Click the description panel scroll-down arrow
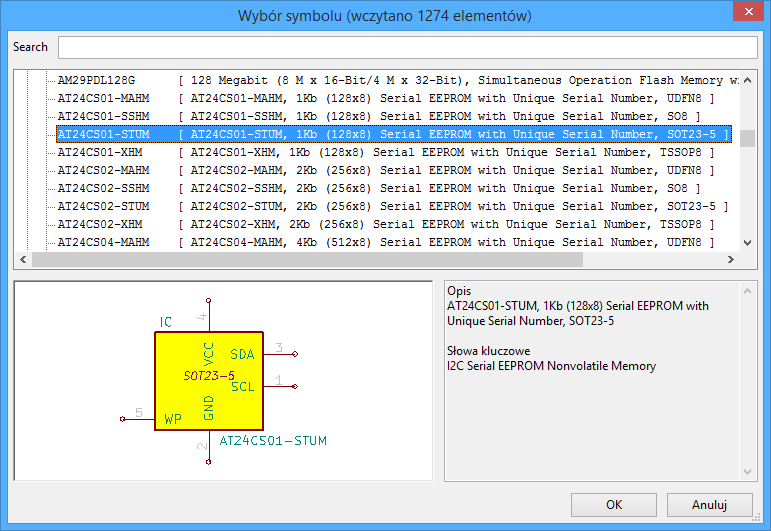 pos(747,472)
